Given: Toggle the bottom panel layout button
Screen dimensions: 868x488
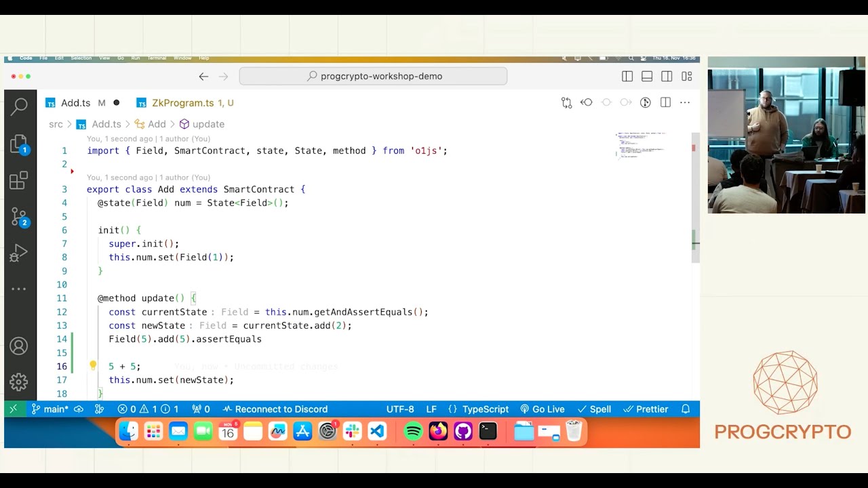Looking at the screenshot, I should [647, 77].
